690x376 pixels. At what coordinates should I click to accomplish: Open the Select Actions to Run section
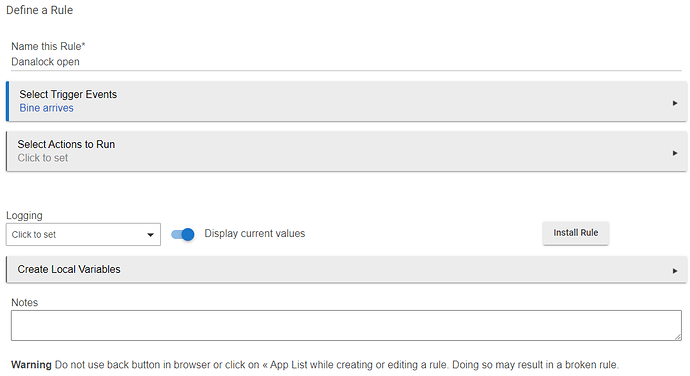coord(346,151)
